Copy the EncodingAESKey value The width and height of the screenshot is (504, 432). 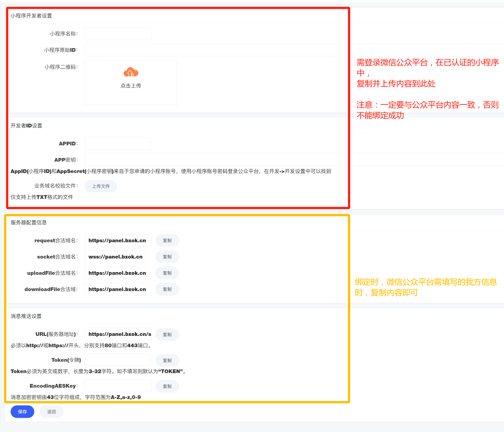167,386
